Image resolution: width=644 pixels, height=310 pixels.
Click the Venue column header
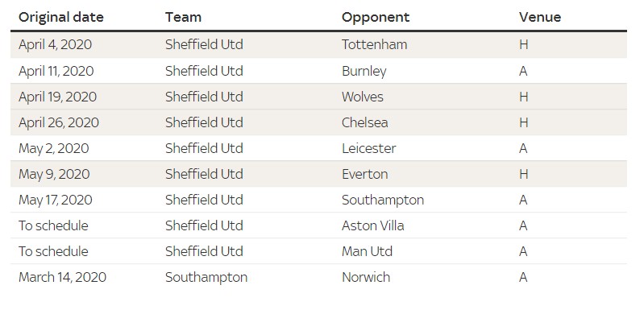pyautogui.click(x=540, y=17)
